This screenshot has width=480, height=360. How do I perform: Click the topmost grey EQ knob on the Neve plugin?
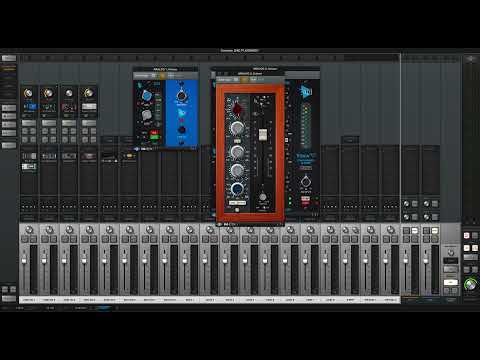[237, 127]
